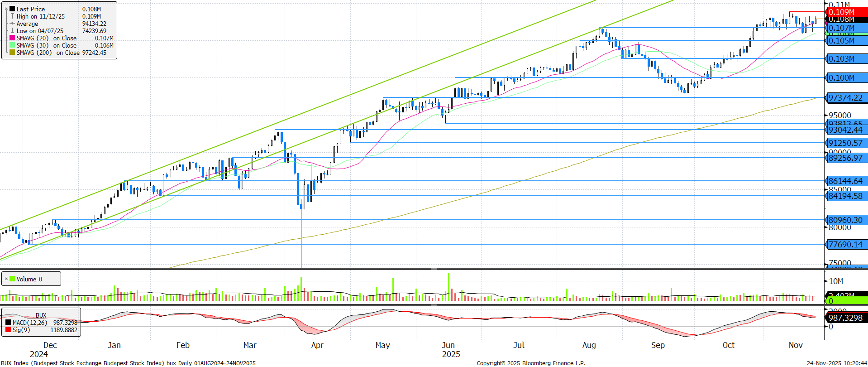Click the 89256.97 price level tag
Screen dimensions: 868x367
(x=844, y=158)
